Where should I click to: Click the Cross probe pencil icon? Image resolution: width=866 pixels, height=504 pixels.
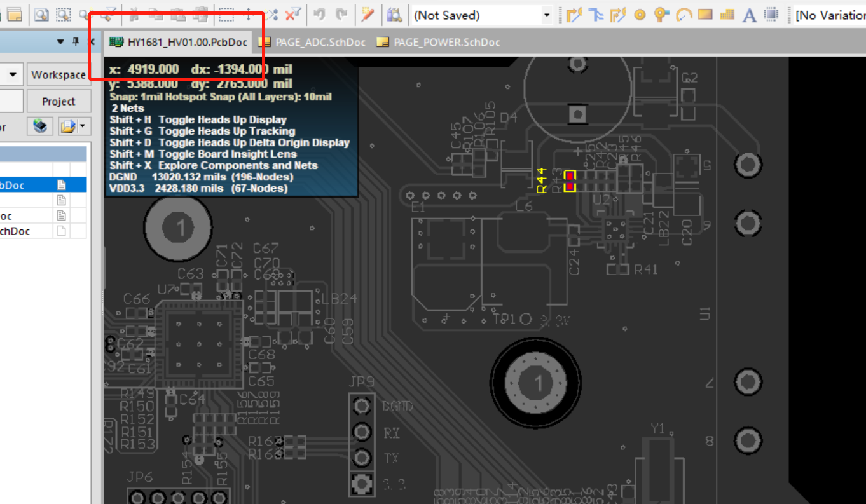tap(368, 14)
